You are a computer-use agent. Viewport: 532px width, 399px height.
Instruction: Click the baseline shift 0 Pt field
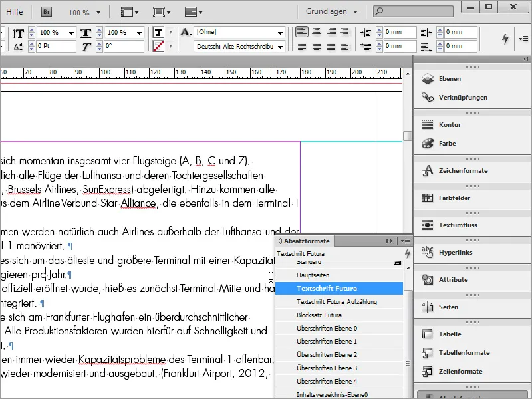tap(56, 46)
